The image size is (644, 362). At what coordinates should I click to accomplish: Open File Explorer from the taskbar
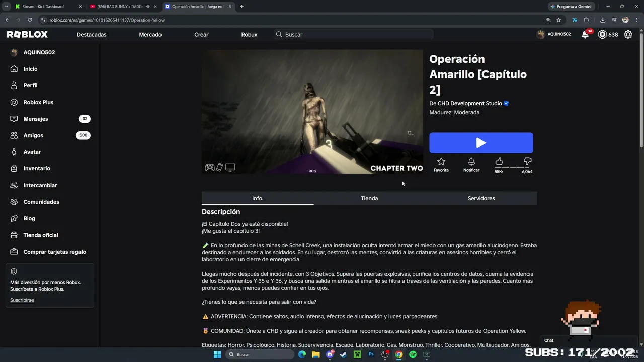point(316,354)
